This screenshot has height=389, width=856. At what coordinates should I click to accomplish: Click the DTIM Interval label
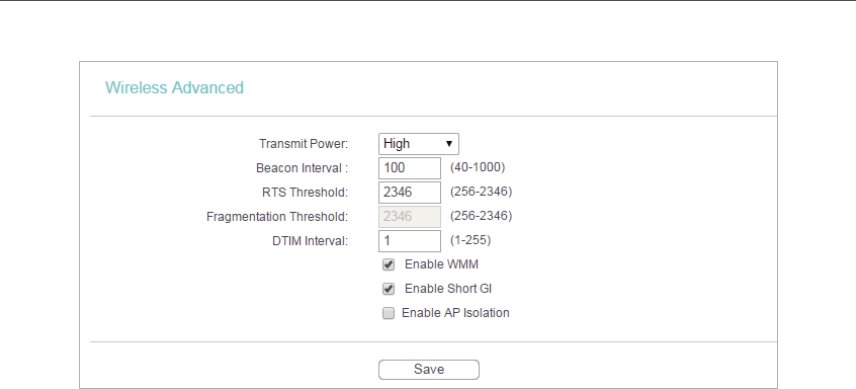click(x=310, y=241)
